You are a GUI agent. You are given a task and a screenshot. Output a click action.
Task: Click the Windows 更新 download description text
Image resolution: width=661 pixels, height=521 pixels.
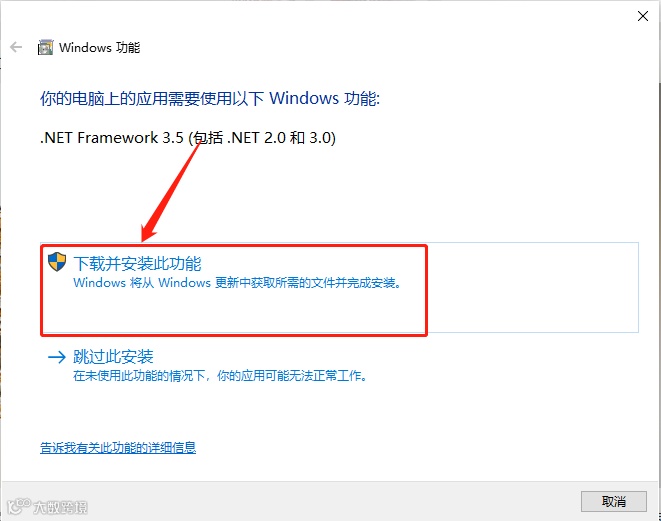pos(237,282)
